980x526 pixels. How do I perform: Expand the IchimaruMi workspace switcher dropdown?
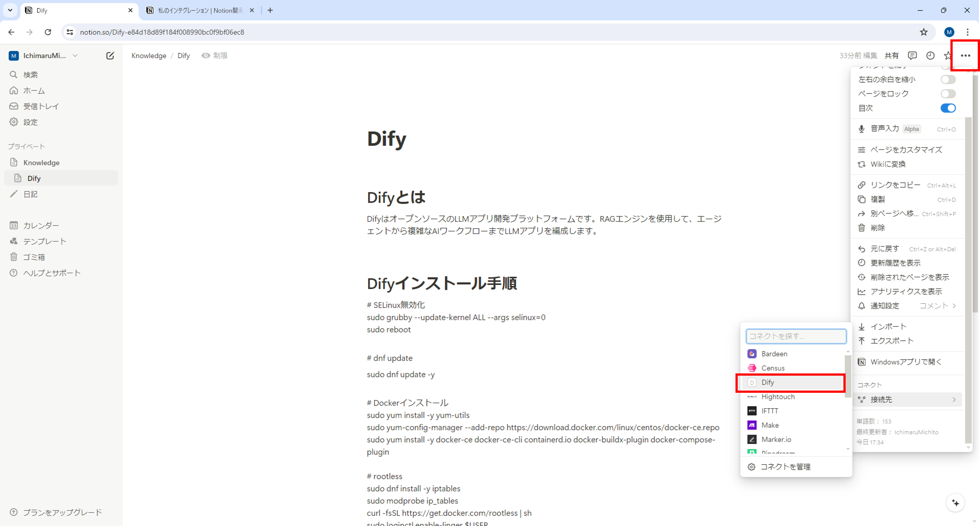[x=75, y=56]
